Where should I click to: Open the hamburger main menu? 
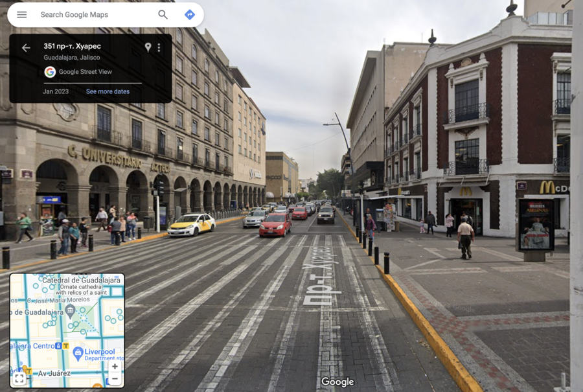(22, 14)
